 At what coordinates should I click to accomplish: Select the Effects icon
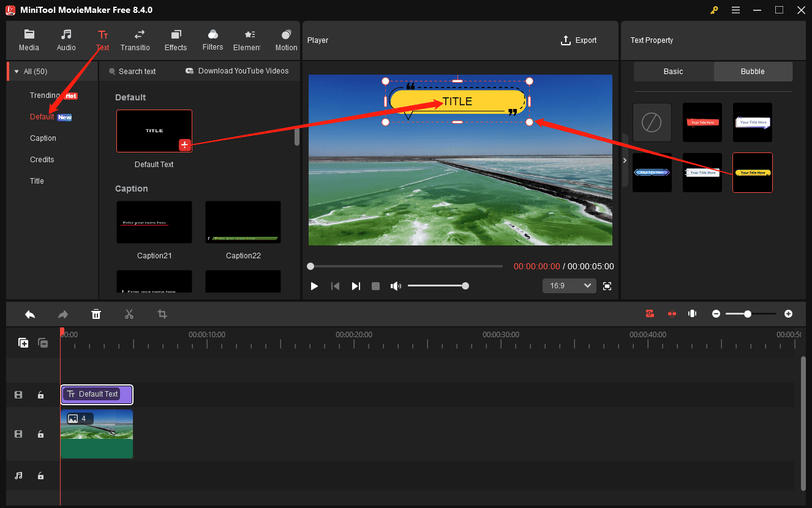click(176, 40)
